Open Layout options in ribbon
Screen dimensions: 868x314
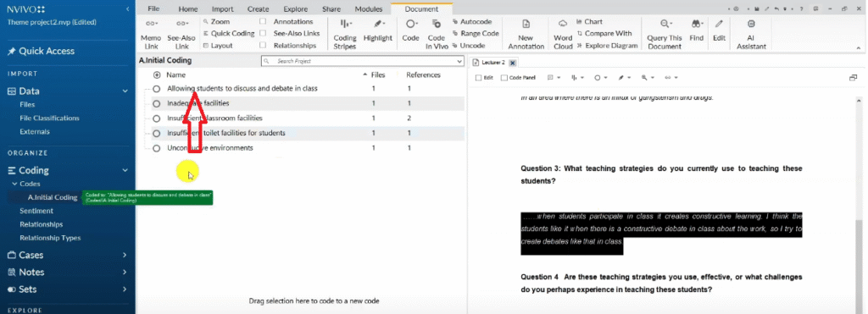pyautogui.click(x=218, y=46)
